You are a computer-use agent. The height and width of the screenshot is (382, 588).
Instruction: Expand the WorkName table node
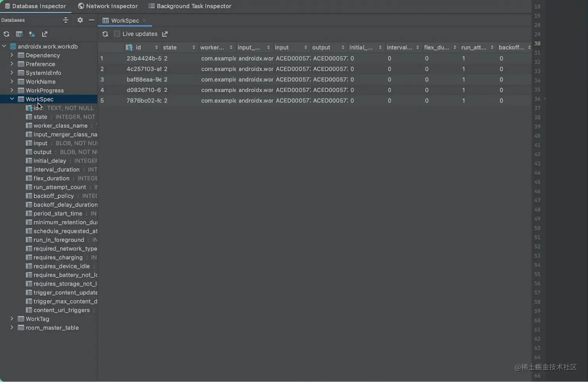tap(12, 81)
